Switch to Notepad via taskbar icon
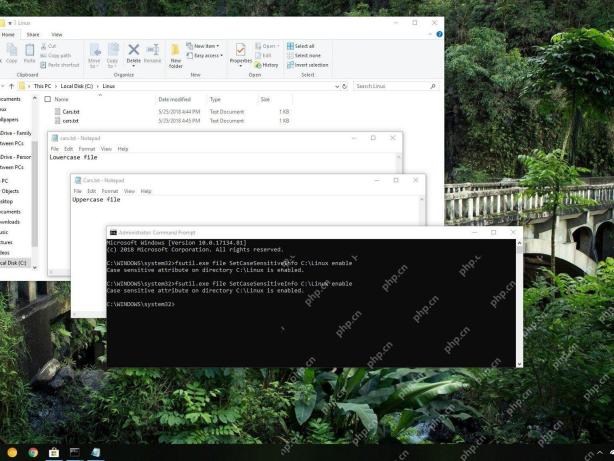The height and width of the screenshot is (461, 614). [96, 452]
